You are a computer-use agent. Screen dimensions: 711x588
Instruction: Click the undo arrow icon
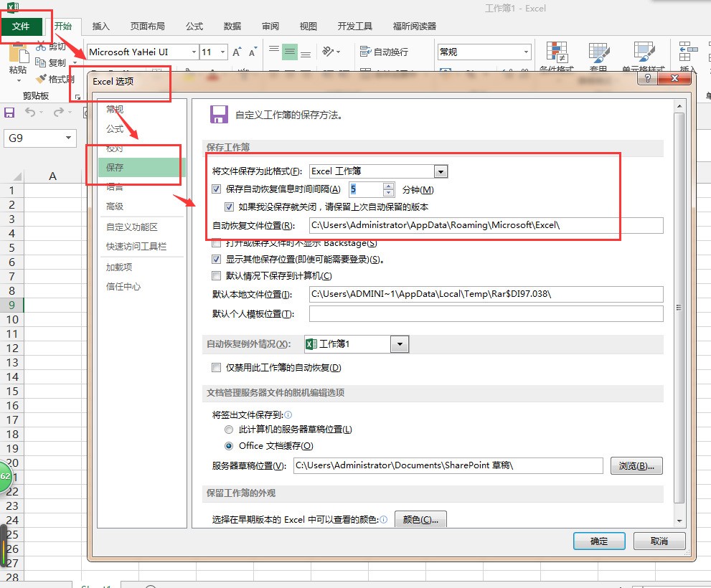click(x=30, y=112)
